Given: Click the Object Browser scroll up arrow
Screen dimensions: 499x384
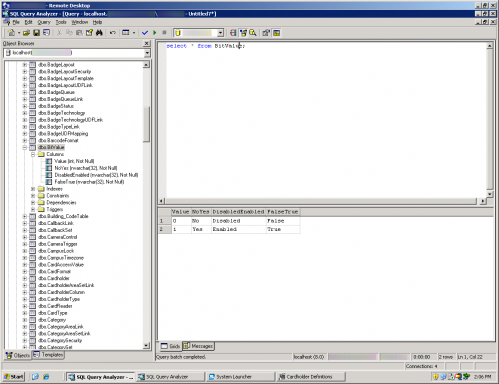Looking at the screenshot, I should 146,65.
